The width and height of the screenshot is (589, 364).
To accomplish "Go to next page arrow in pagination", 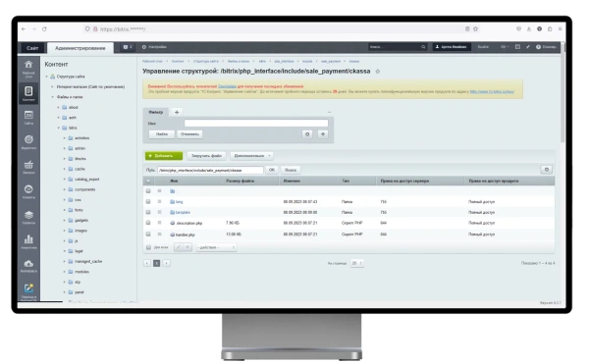I will [x=166, y=263].
